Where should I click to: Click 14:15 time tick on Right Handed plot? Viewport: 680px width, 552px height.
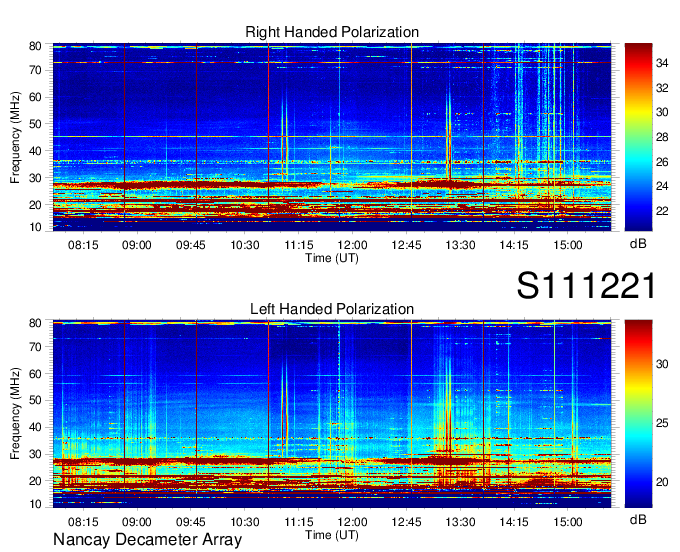click(514, 245)
